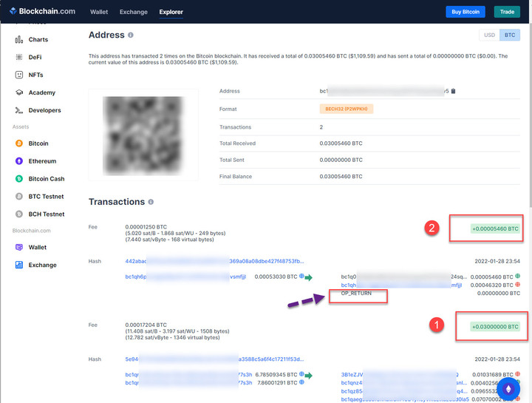Click the Transactions heading info icon
532x403 pixels.
tap(151, 202)
